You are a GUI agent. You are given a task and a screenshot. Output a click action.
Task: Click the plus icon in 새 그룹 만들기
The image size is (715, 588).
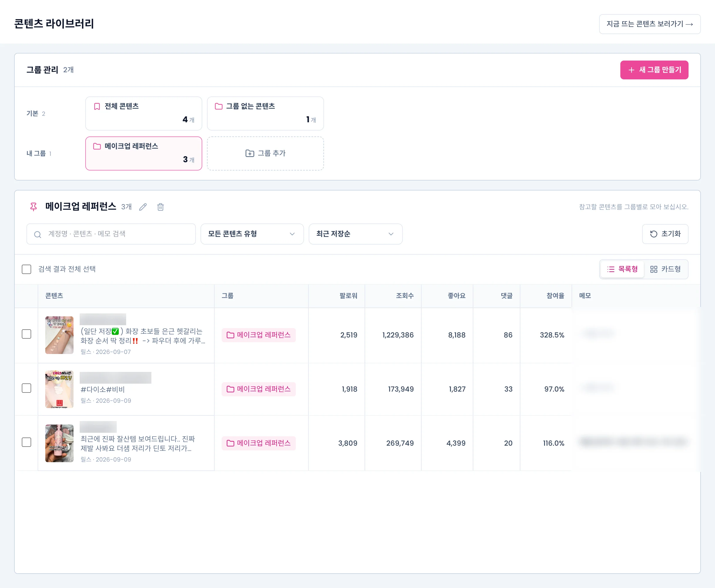631,70
